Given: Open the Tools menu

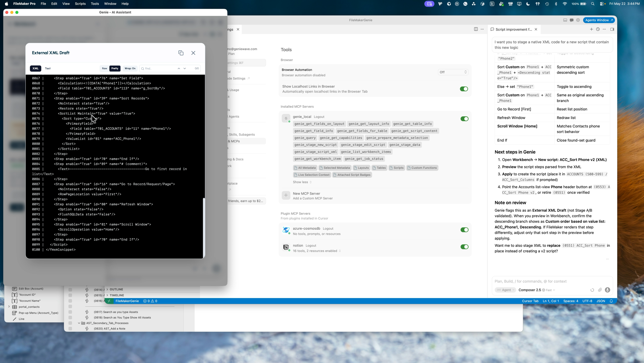Looking at the screenshot, I should click(95, 4).
